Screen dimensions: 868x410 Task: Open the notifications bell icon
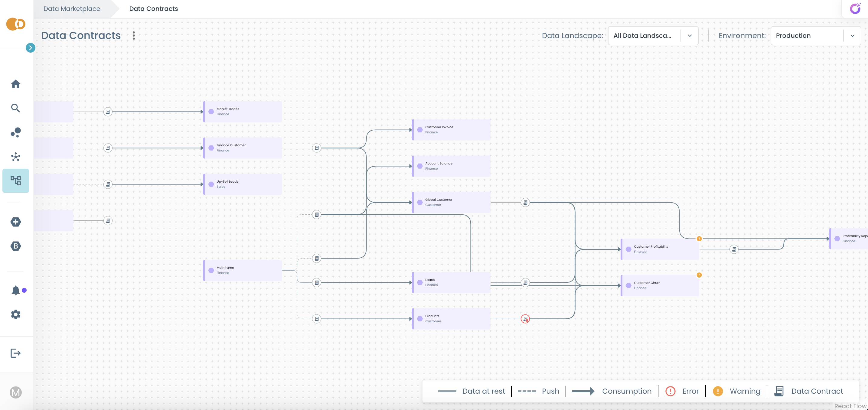(x=15, y=290)
